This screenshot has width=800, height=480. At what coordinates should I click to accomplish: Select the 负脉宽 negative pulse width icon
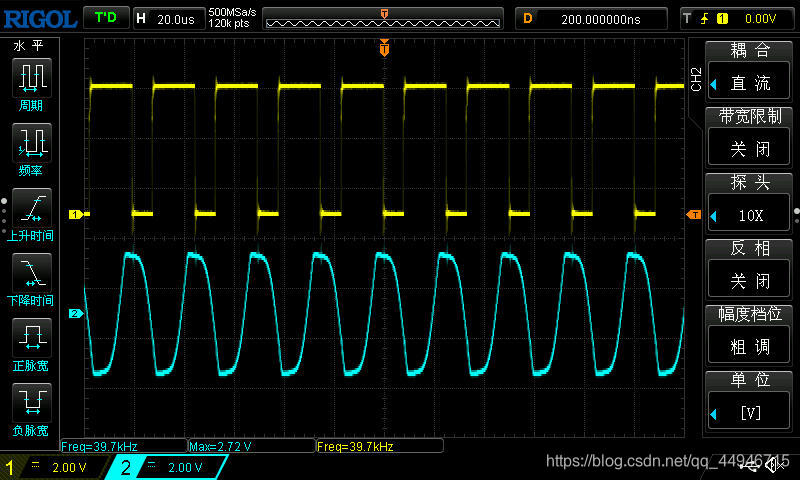tap(31, 403)
